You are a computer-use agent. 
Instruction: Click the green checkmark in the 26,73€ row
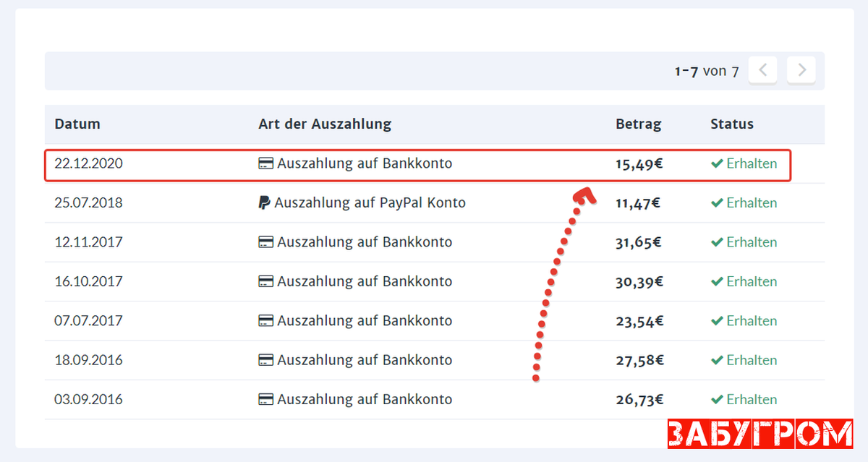(717, 399)
